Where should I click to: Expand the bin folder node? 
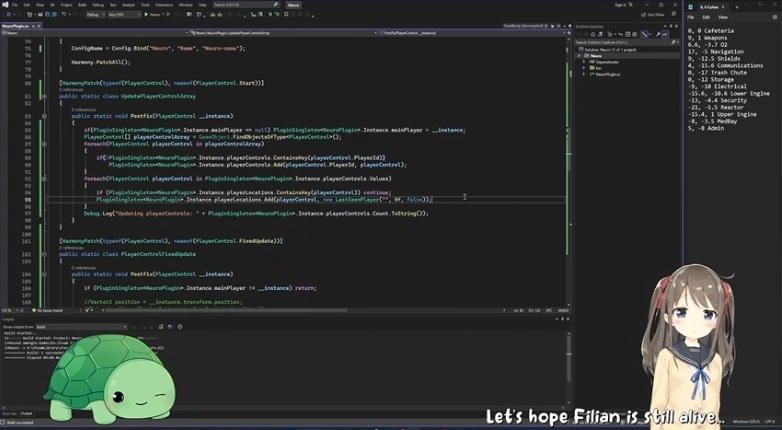tap(584, 68)
